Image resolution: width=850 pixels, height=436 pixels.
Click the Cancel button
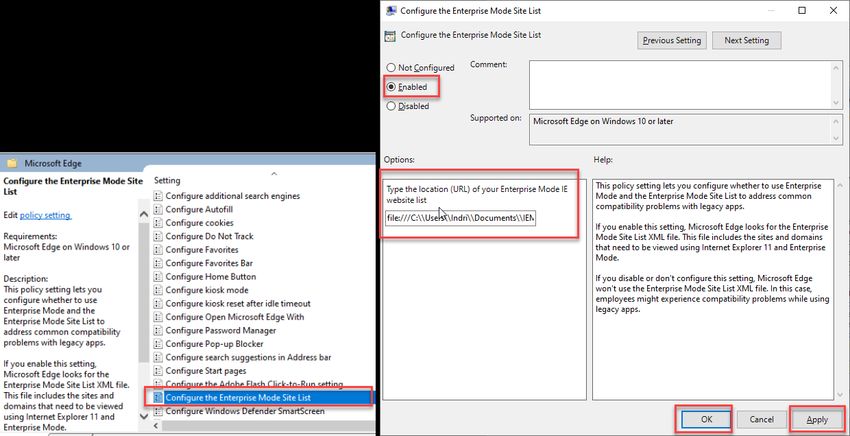pyautogui.click(x=761, y=419)
